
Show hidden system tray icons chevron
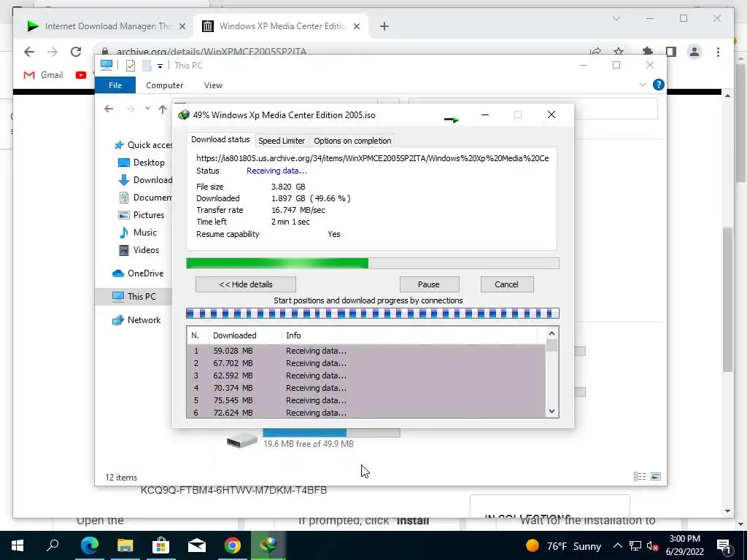coord(617,545)
